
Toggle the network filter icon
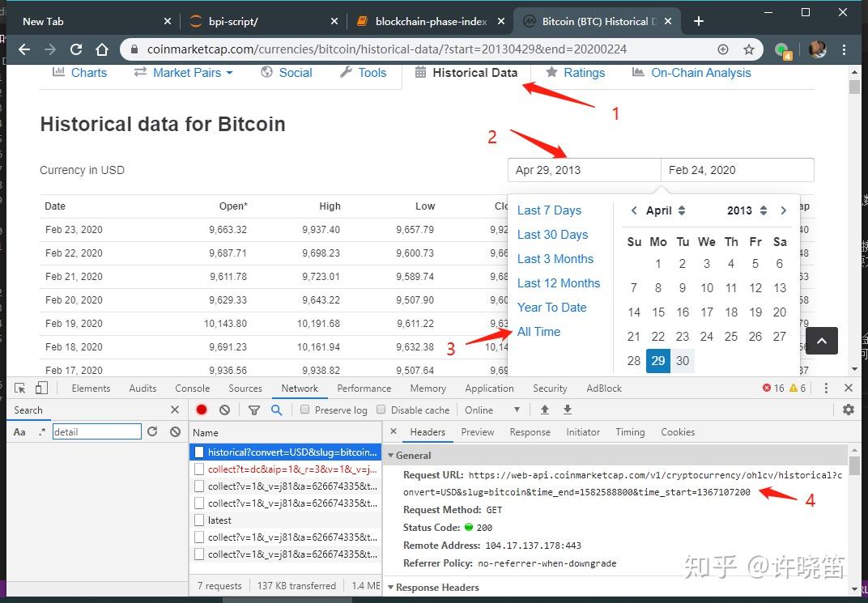(254, 410)
